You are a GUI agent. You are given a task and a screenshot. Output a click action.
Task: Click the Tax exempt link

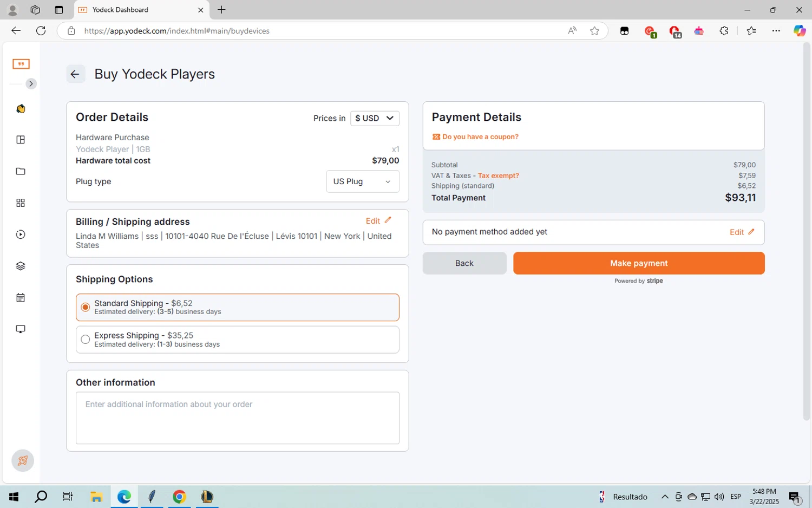498,175
